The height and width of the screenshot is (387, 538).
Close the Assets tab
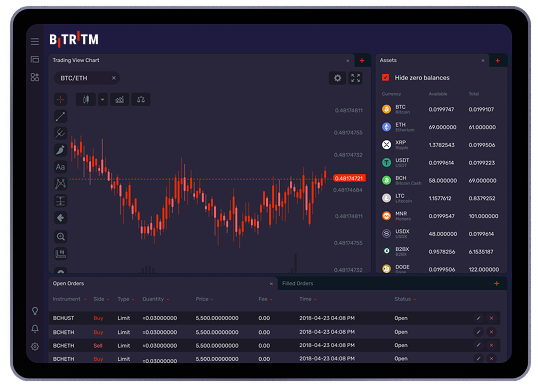click(483, 61)
